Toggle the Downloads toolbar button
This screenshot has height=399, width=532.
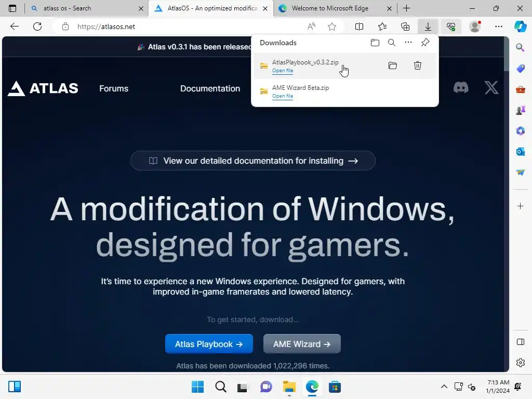pyautogui.click(x=428, y=26)
